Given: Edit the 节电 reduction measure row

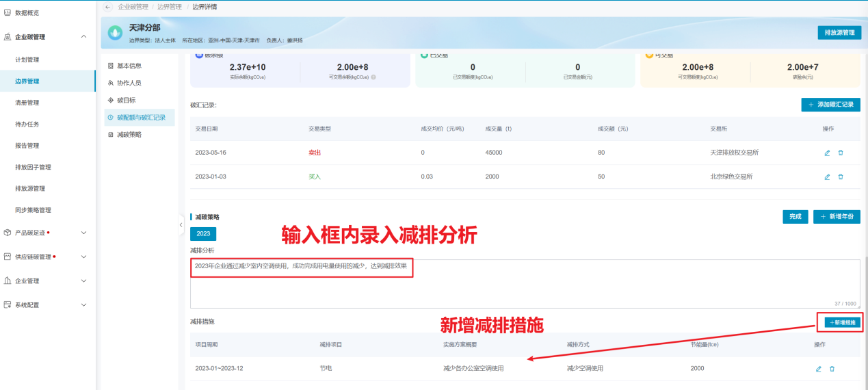Looking at the screenshot, I should 818,369.
